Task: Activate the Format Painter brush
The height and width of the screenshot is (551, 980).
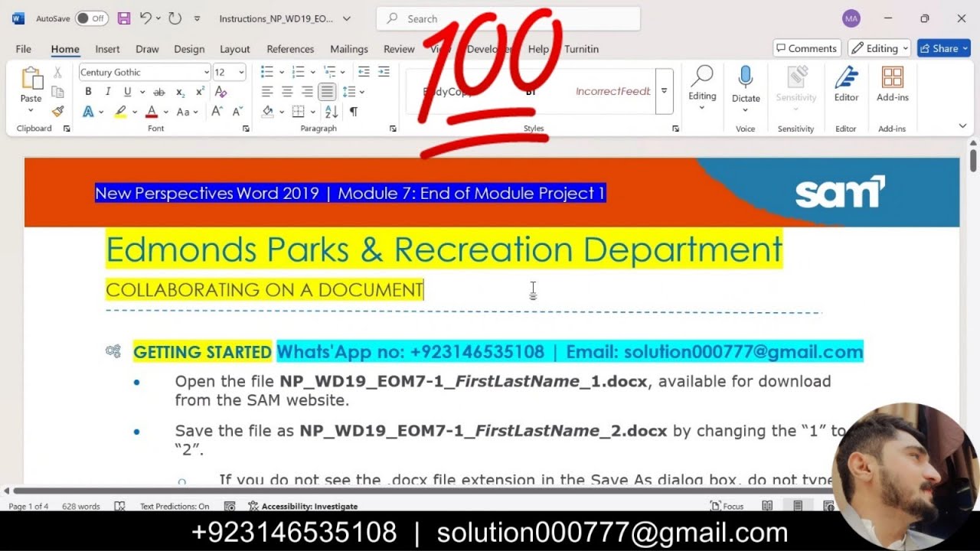Action: (57, 111)
